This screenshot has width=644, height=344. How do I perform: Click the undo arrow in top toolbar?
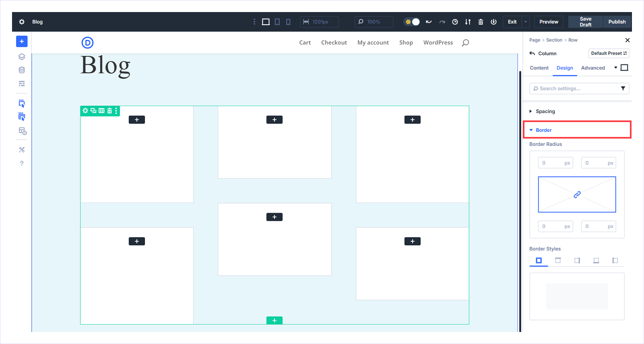(x=429, y=22)
